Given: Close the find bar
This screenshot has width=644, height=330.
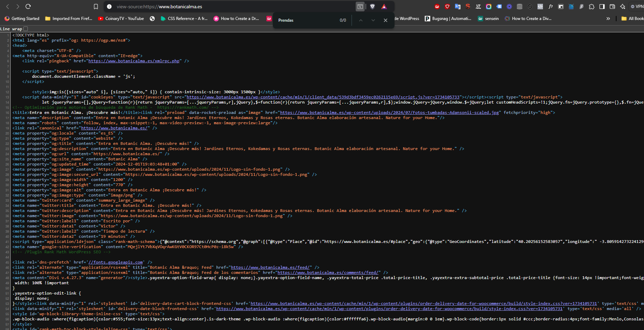Looking at the screenshot, I should (x=386, y=20).
